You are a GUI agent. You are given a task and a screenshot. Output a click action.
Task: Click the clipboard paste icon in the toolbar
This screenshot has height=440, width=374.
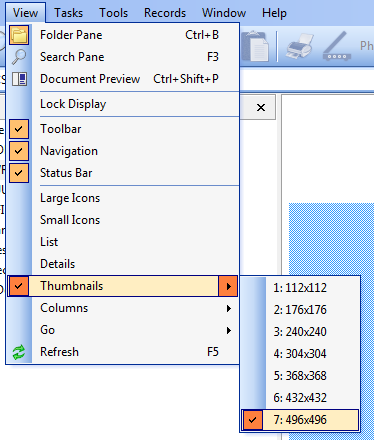pyautogui.click(x=255, y=46)
